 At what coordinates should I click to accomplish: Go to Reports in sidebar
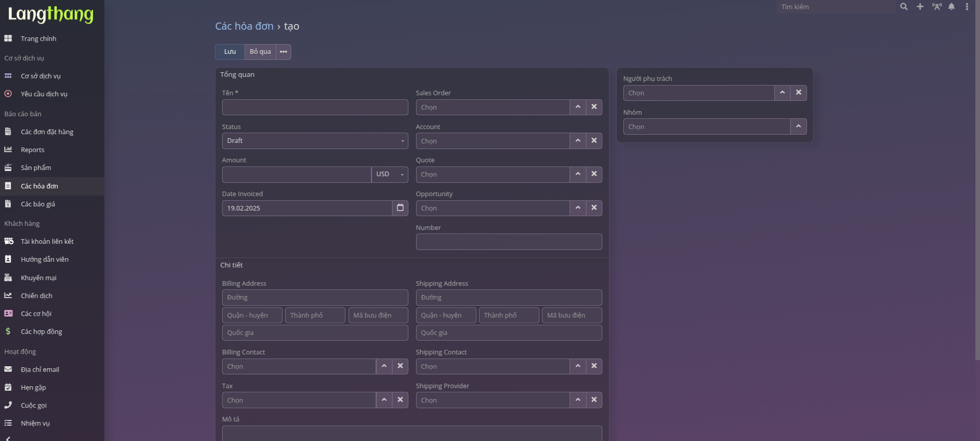[x=32, y=150]
